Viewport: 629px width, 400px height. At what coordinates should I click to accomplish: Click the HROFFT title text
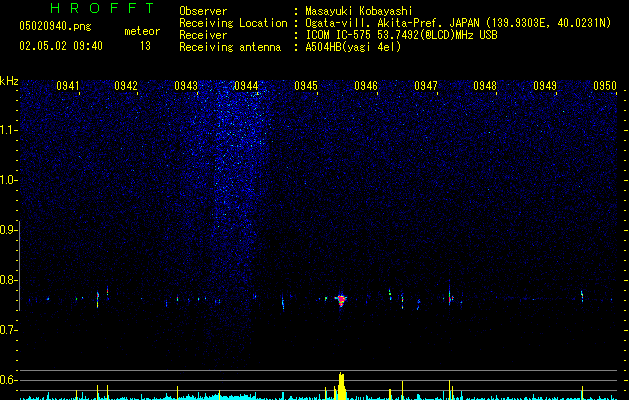click(102, 8)
